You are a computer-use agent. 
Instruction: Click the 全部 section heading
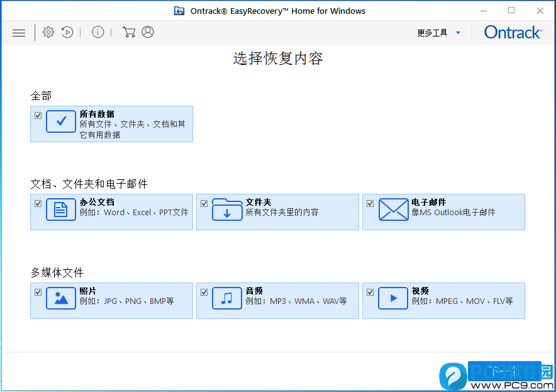[x=41, y=96]
